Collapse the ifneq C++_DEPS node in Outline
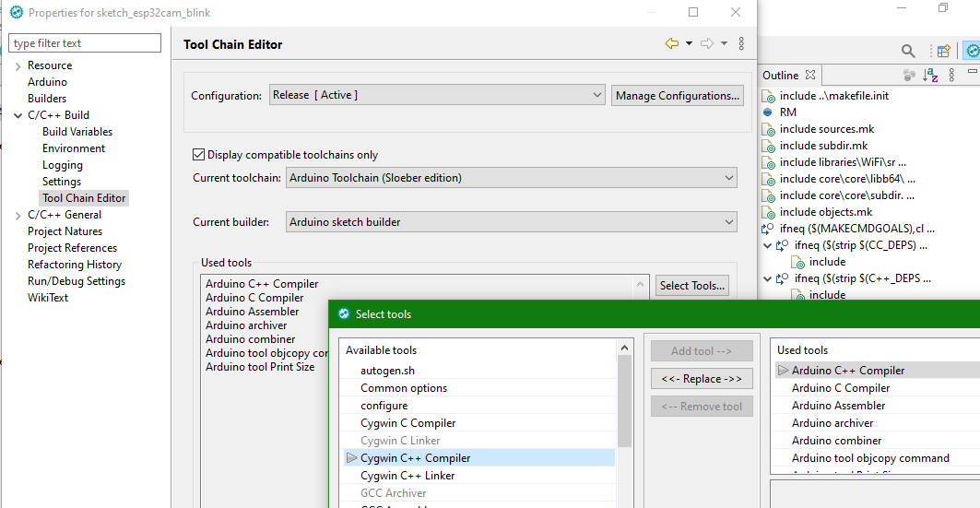The height and width of the screenshot is (508, 980). click(768, 278)
